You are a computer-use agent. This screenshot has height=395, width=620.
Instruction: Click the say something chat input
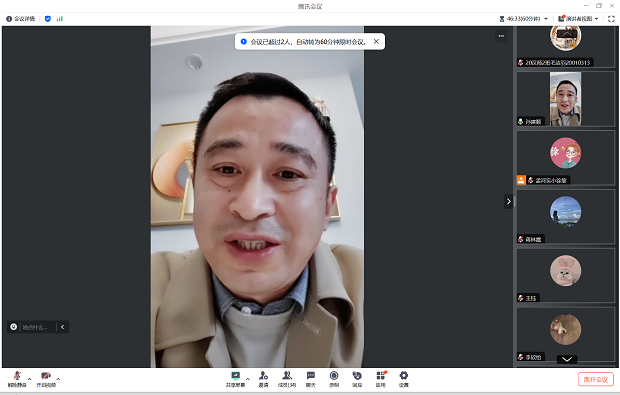pyautogui.click(x=35, y=327)
